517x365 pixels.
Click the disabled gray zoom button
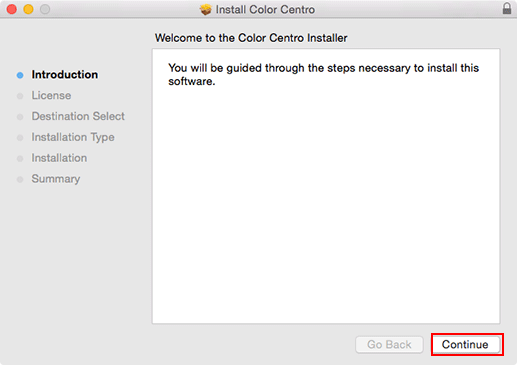click(45, 9)
